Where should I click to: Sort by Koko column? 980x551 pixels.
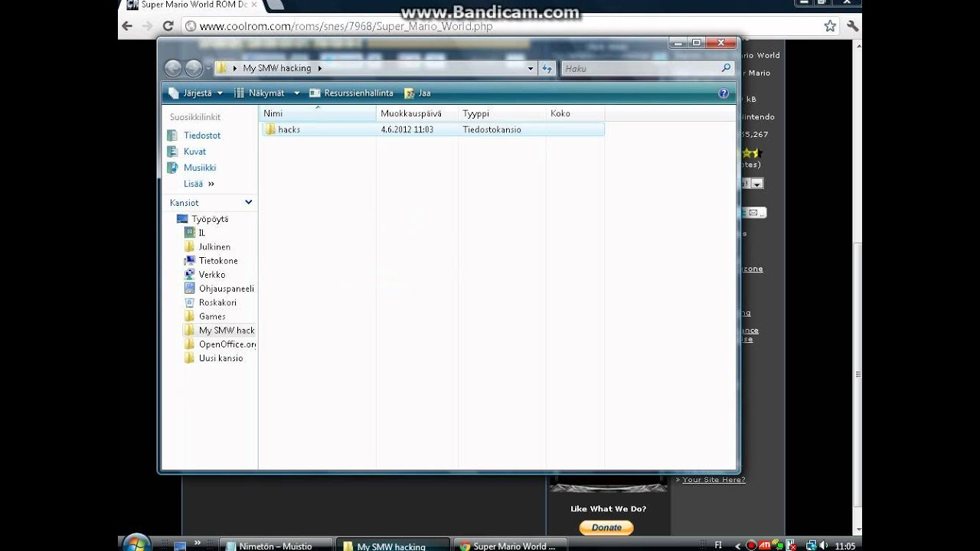(575, 113)
